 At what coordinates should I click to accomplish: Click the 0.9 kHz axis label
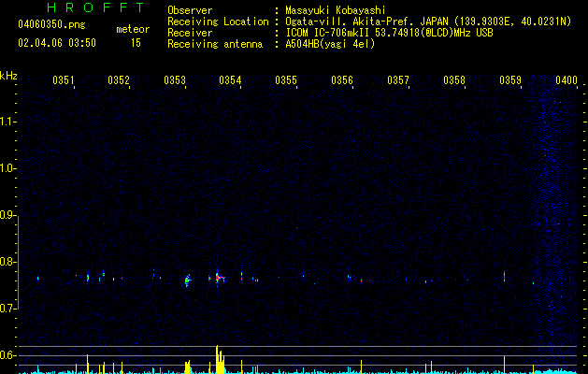tap(7, 215)
